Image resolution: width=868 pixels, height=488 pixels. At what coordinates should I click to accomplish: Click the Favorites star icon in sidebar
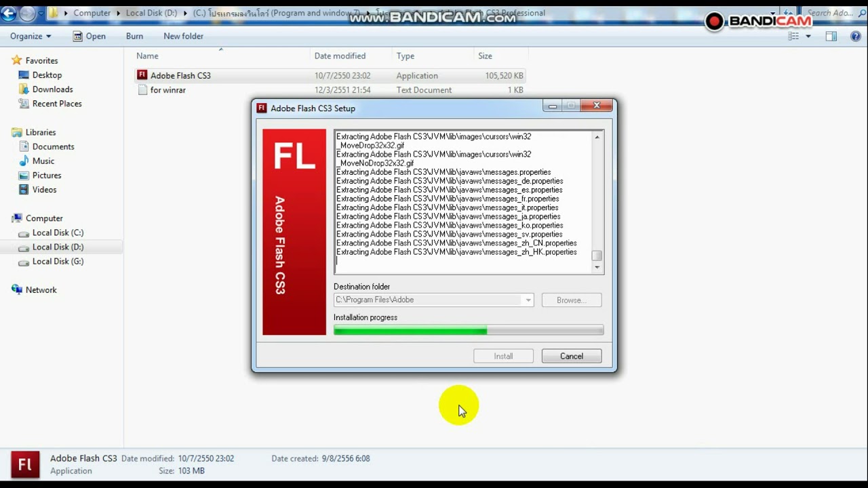17,60
